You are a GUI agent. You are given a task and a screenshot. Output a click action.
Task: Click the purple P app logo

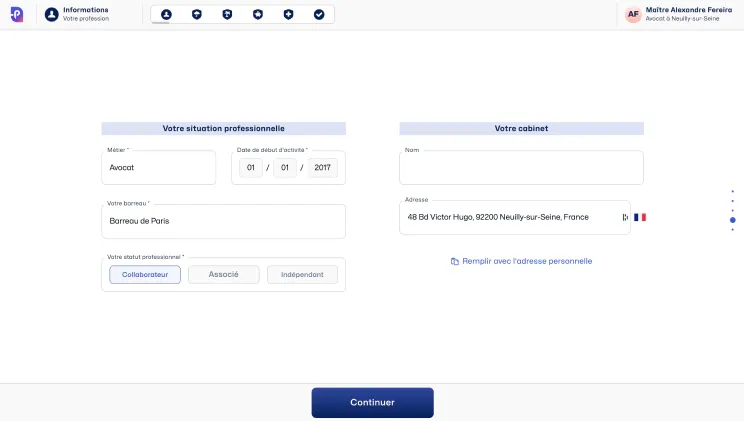coord(17,14)
